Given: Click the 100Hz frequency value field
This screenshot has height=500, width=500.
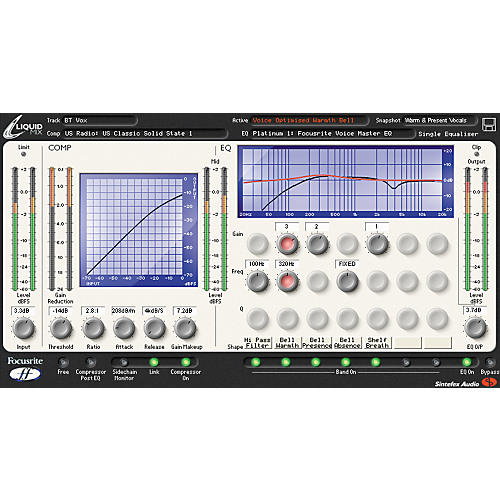Looking at the screenshot, I should pos(257,264).
